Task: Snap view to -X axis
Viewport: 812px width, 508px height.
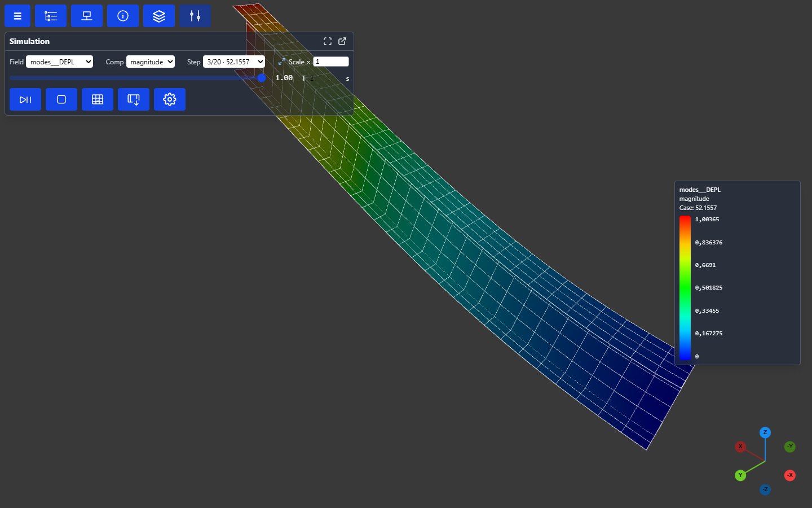Action: (790, 475)
